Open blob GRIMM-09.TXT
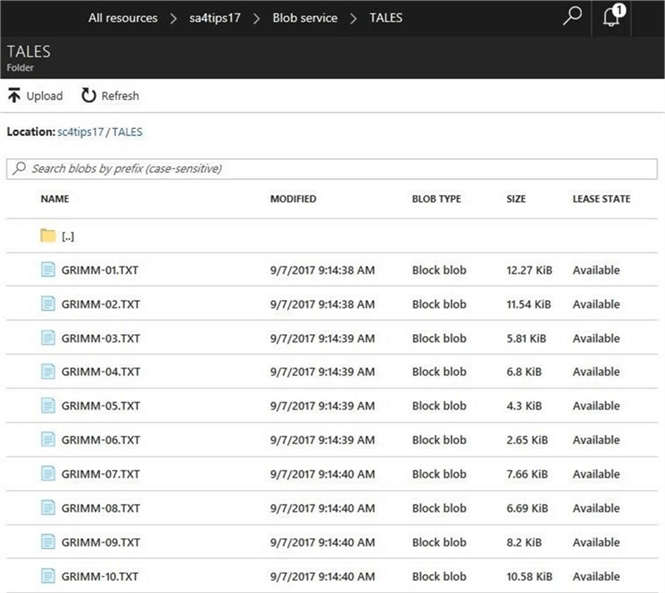Viewport: 665px width, 593px height. coord(101,543)
